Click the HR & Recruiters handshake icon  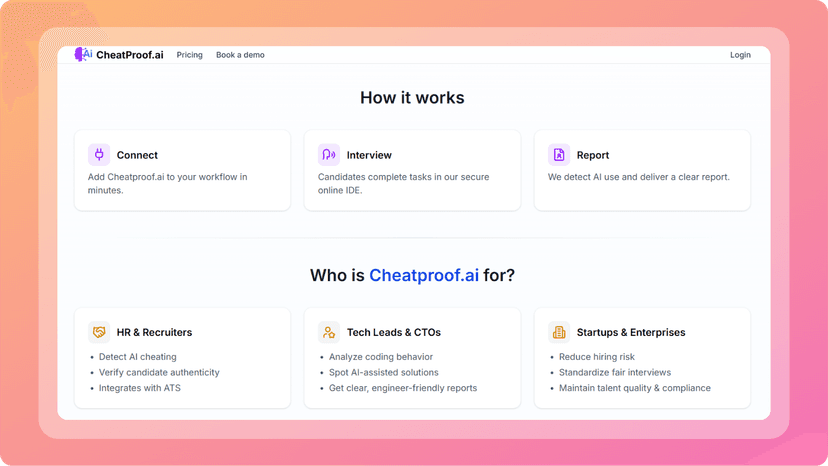click(x=99, y=332)
